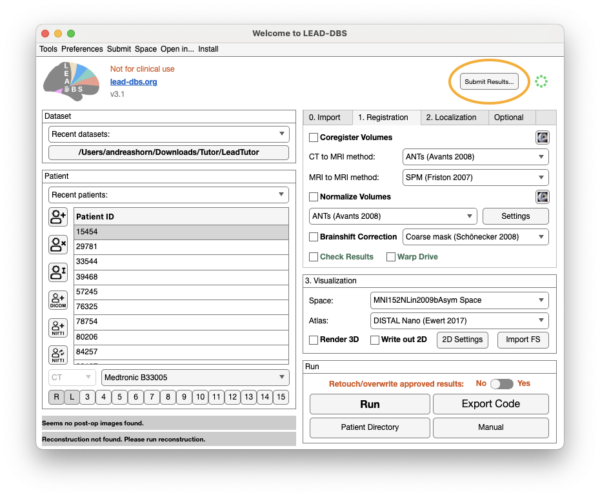Click the Import FS button
The image size is (600, 497).
pos(523,340)
